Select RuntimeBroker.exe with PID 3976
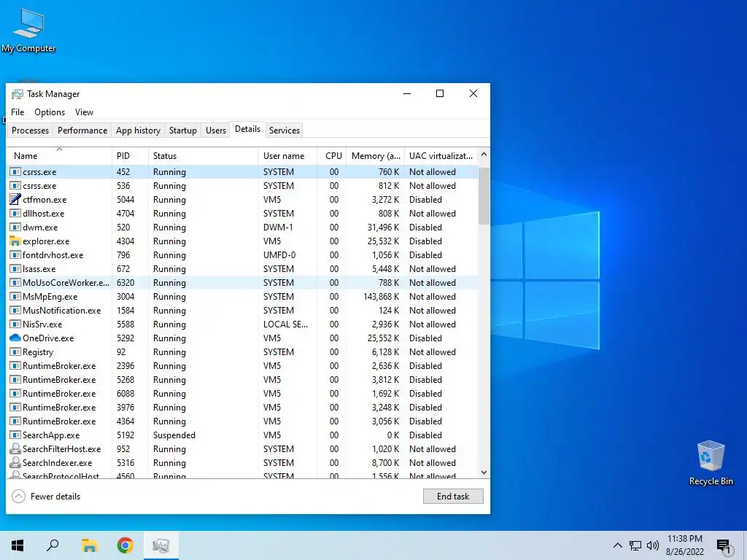This screenshot has height=560, width=747. click(242, 407)
